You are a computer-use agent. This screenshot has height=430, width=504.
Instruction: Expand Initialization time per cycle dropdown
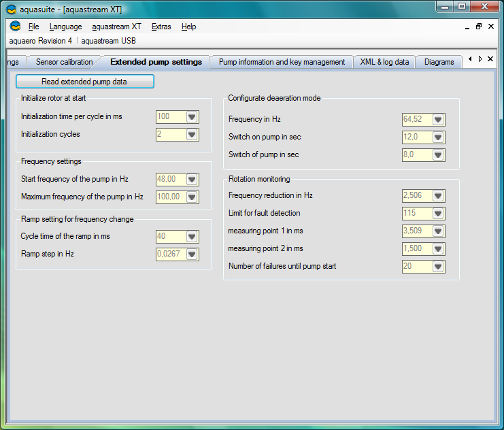[192, 117]
